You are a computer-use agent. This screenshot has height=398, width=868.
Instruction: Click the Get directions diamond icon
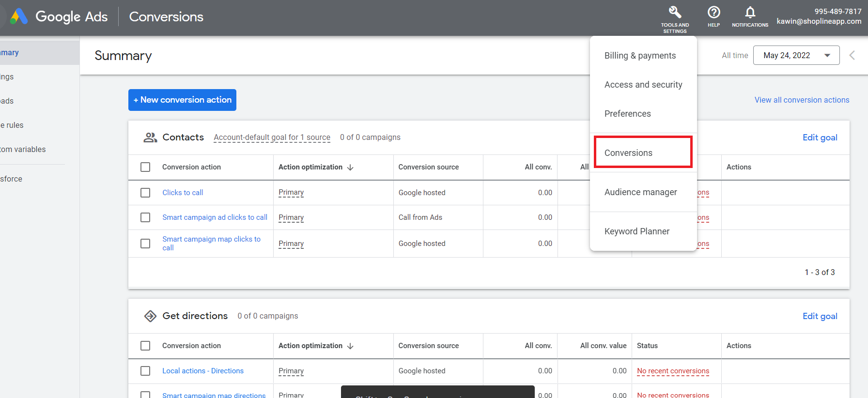(150, 316)
